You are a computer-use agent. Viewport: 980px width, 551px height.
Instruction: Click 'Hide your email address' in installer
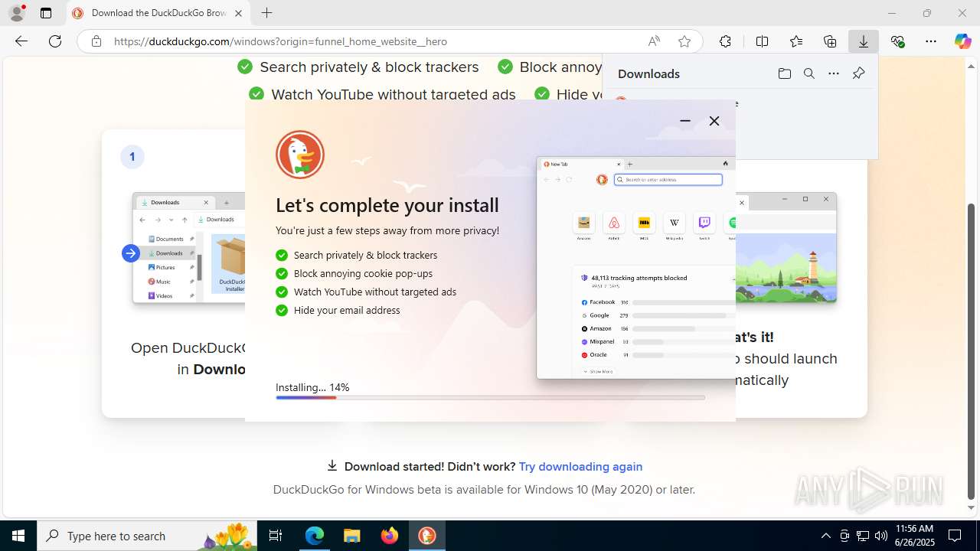[x=347, y=310]
